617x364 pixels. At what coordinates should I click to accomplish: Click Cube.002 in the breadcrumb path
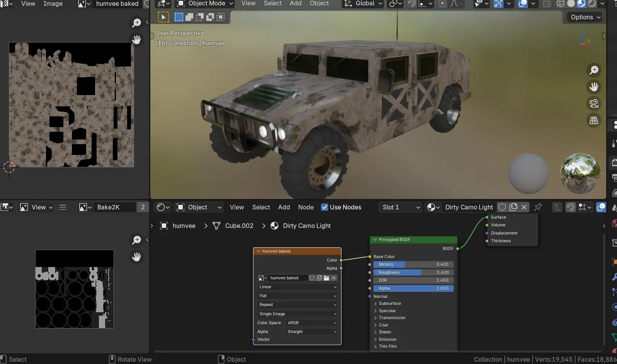[x=239, y=226]
